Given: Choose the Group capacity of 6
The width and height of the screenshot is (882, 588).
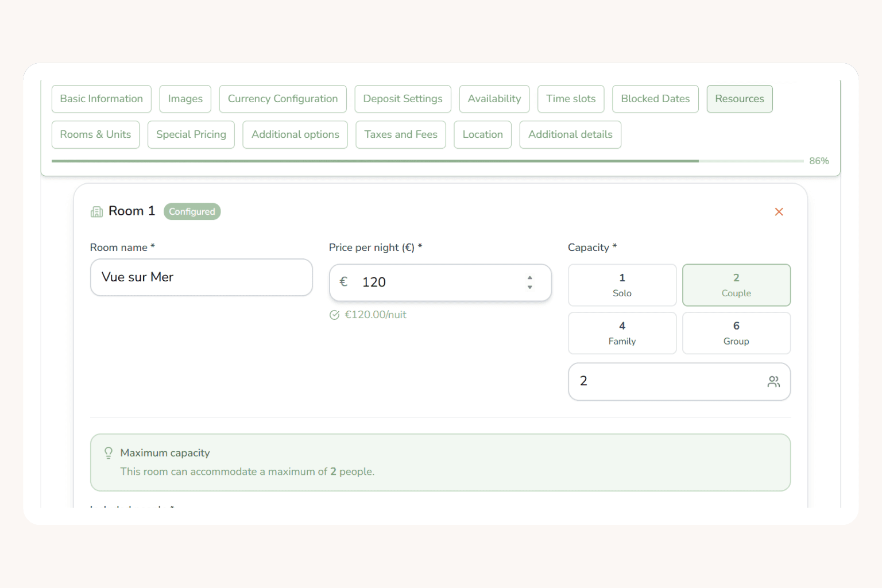Looking at the screenshot, I should tap(736, 333).
